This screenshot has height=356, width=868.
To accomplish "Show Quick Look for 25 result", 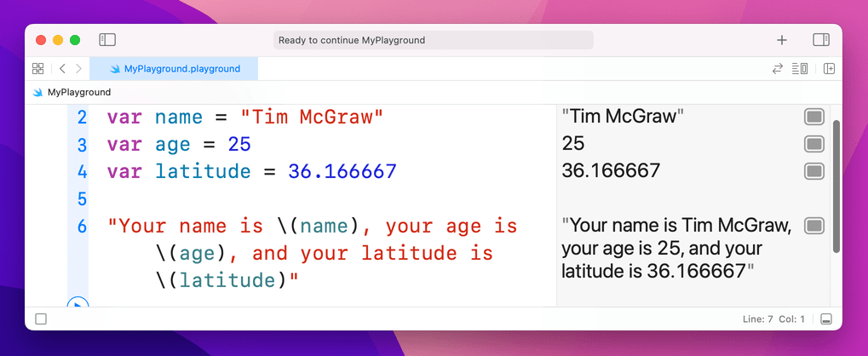I will click(813, 144).
